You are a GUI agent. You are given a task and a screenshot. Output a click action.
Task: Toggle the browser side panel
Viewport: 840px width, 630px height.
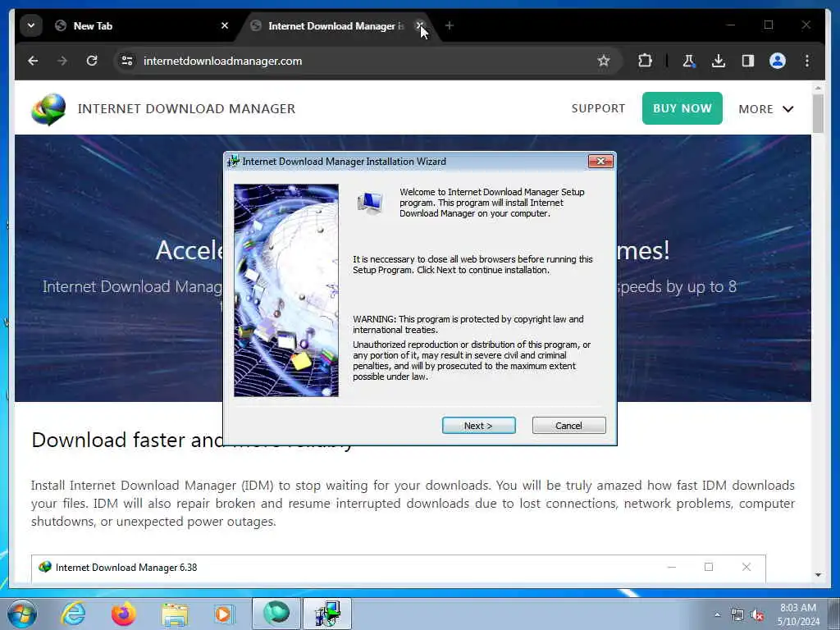(x=748, y=61)
